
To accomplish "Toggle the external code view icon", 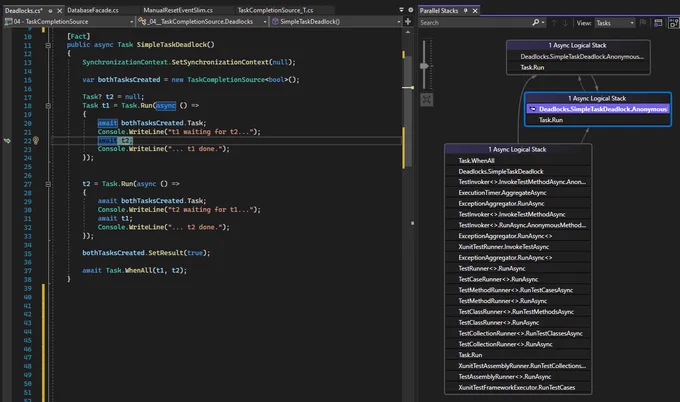I will [x=658, y=23].
